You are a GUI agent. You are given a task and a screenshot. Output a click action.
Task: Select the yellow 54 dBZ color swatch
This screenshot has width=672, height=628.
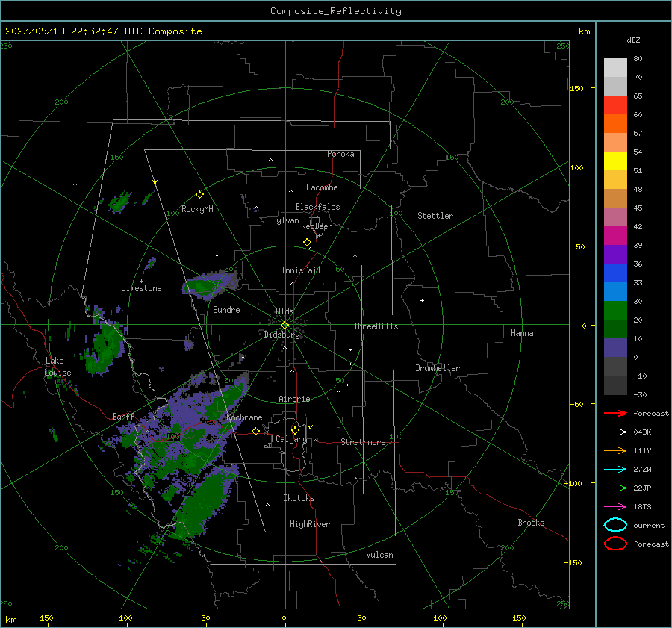point(615,161)
